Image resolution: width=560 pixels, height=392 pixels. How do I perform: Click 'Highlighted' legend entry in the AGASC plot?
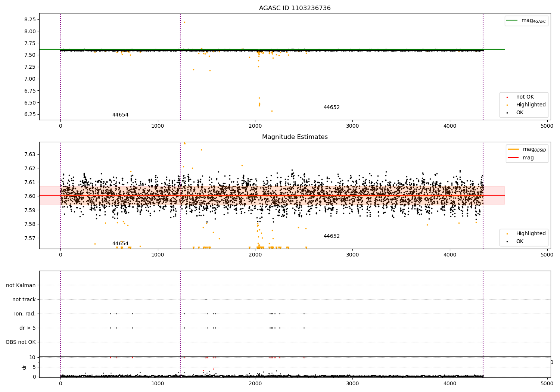point(526,105)
